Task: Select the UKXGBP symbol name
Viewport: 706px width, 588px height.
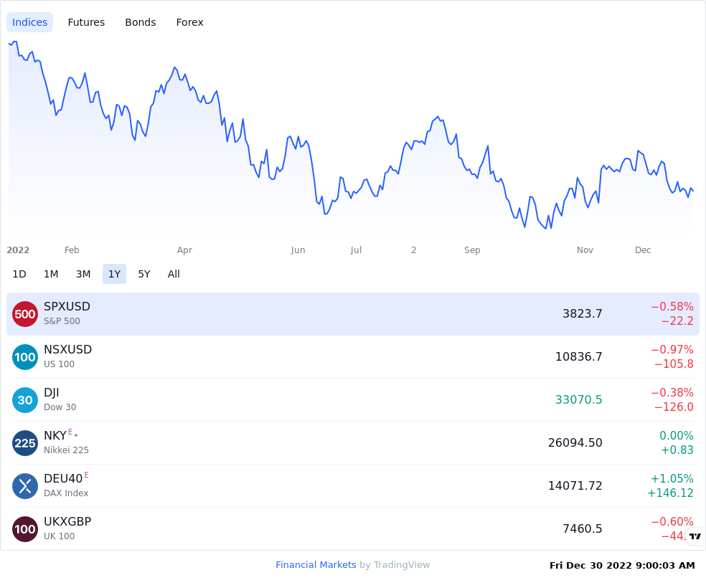Action: click(x=67, y=521)
